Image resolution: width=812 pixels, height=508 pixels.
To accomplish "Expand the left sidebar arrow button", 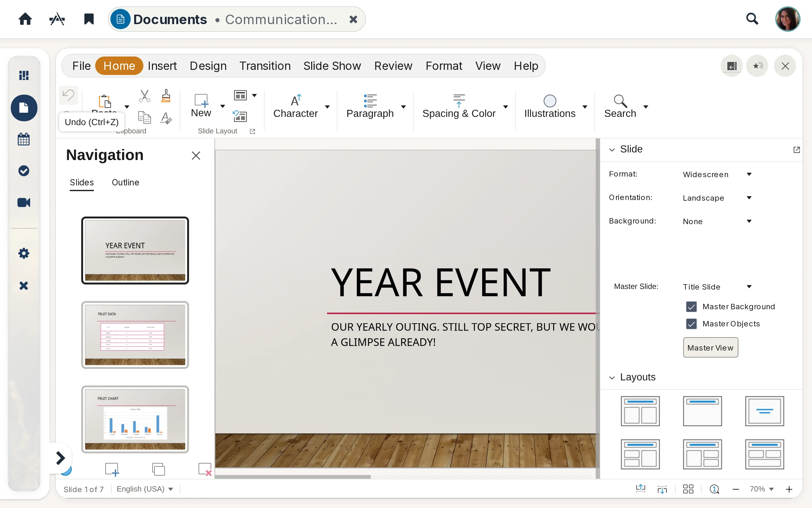I will (60, 458).
